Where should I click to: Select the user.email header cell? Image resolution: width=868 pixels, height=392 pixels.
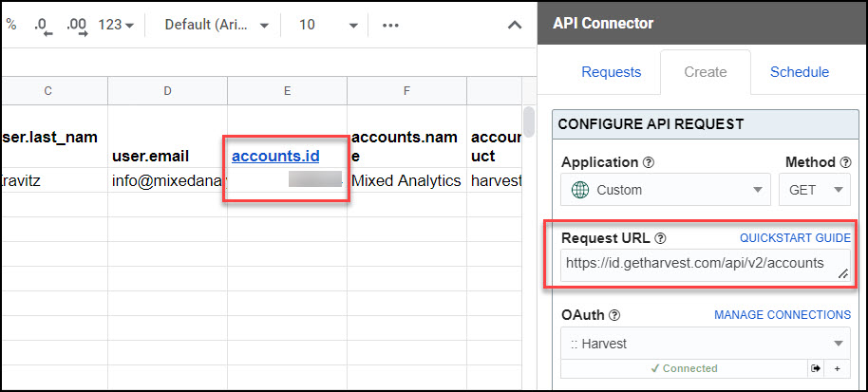pyautogui.click(x=168, y=136)
